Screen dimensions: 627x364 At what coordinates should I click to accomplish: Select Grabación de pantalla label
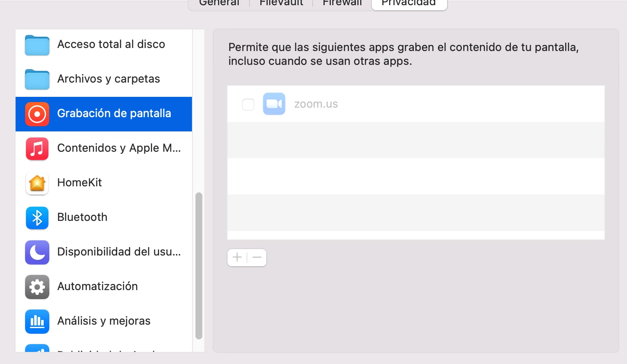114,113
